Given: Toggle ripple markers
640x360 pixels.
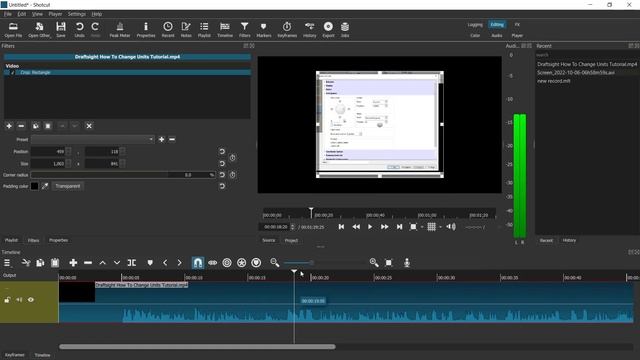Looking at the screenshot, I should point(256,263).
